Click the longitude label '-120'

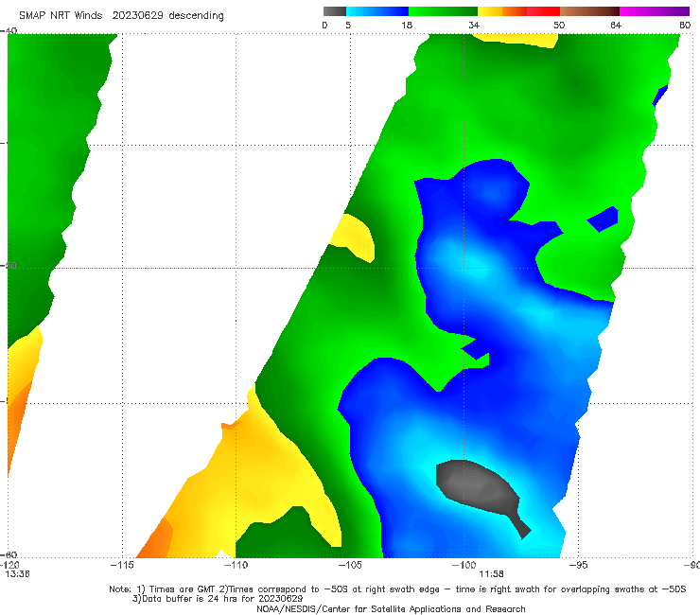coord(9,566)
